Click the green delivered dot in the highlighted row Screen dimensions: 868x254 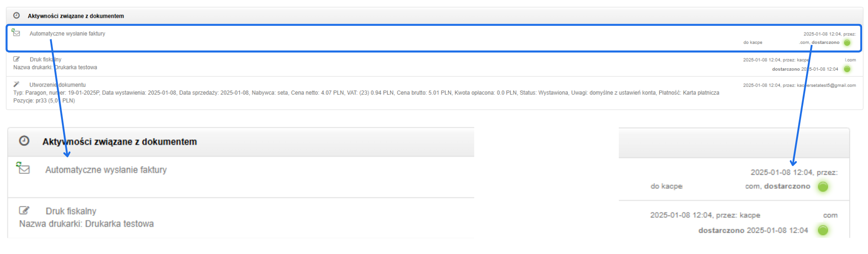[x=847, y=43]
